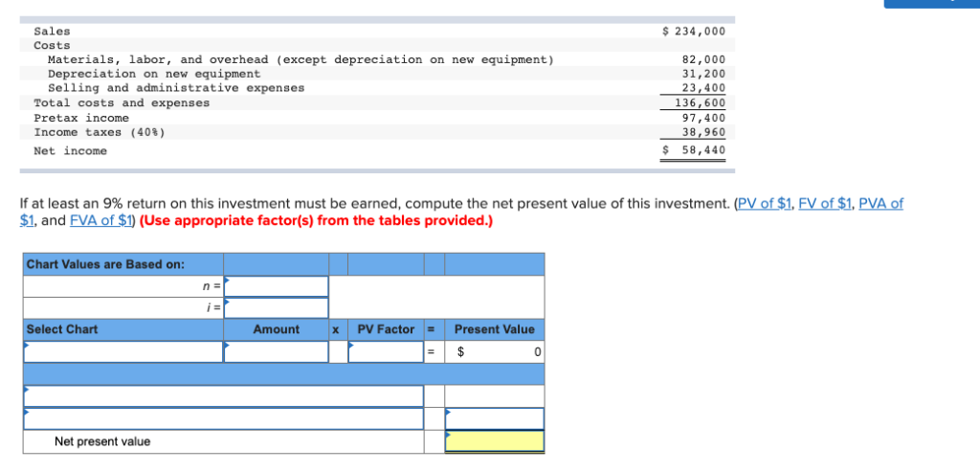The height and width of the screenshot is (471, 980).
Task: Click the Present Value column header
Action: point(495,329)
